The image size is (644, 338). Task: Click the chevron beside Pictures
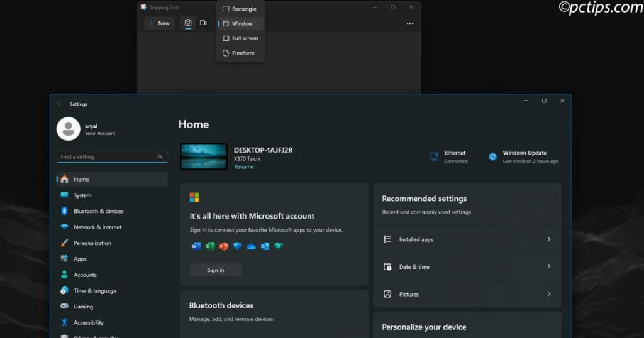tap(548, 294)
